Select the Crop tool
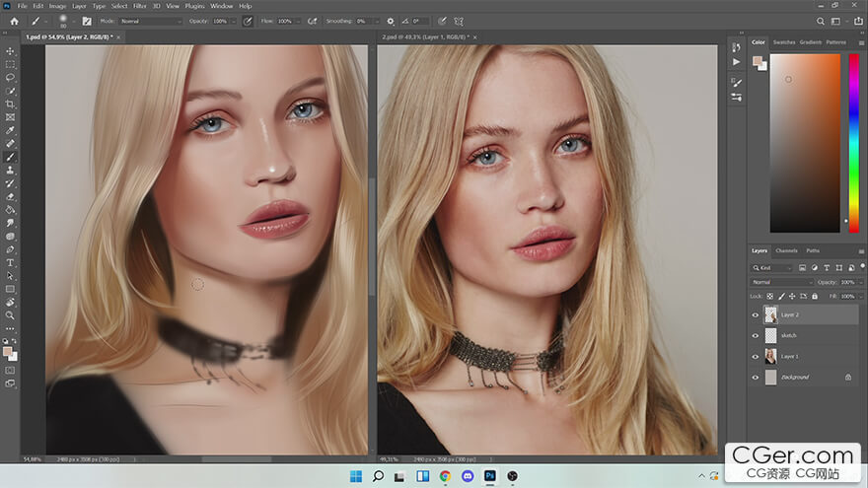This screenshot has height=488, width=868. [x=10, y=105]
